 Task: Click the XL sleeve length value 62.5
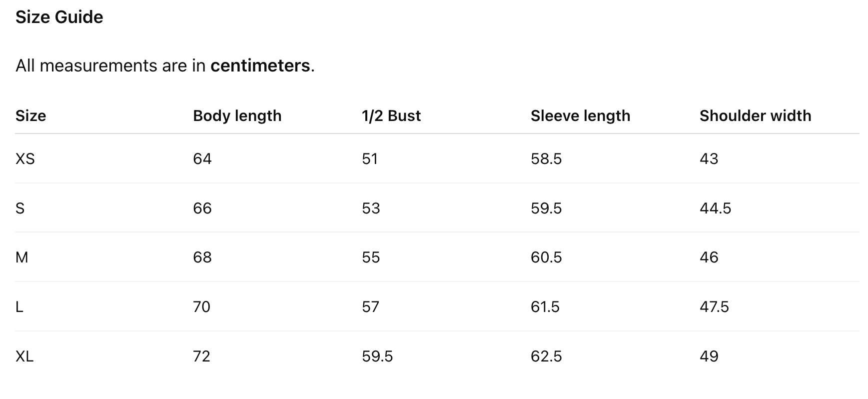click(x=546, y=356)
